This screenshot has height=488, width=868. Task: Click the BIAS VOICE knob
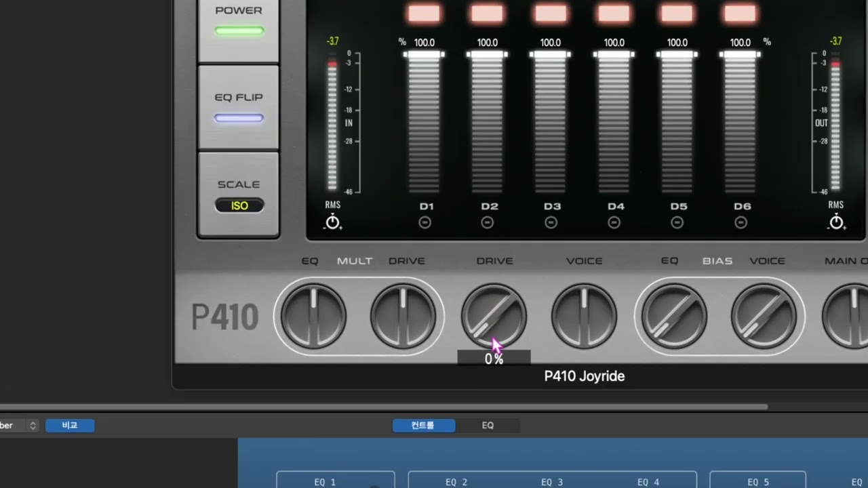coord(764,317)
